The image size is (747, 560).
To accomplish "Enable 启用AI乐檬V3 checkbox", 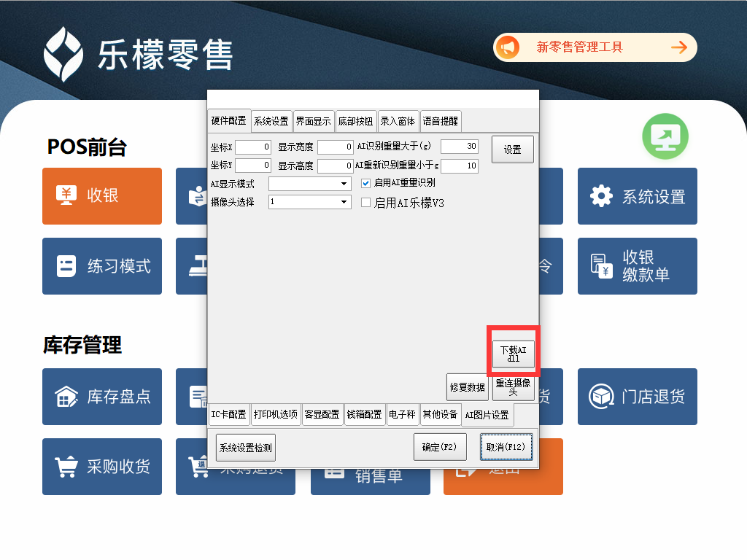I will point(366,203).
